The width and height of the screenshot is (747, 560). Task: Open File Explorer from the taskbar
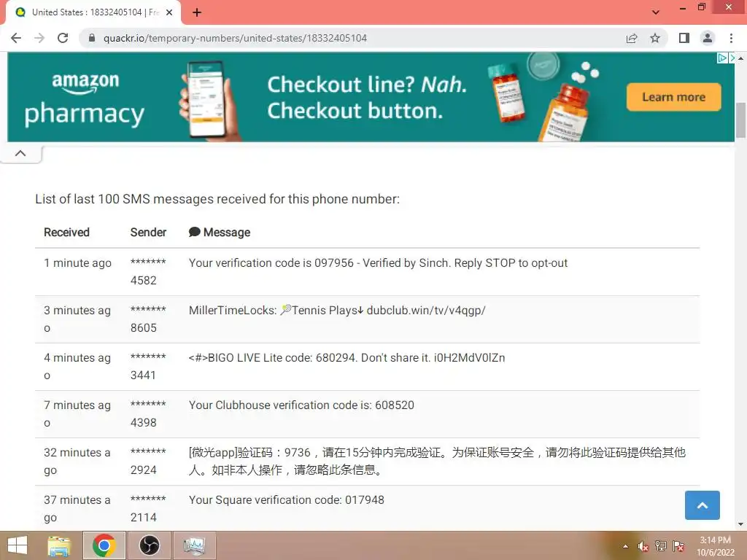(59, 545)
